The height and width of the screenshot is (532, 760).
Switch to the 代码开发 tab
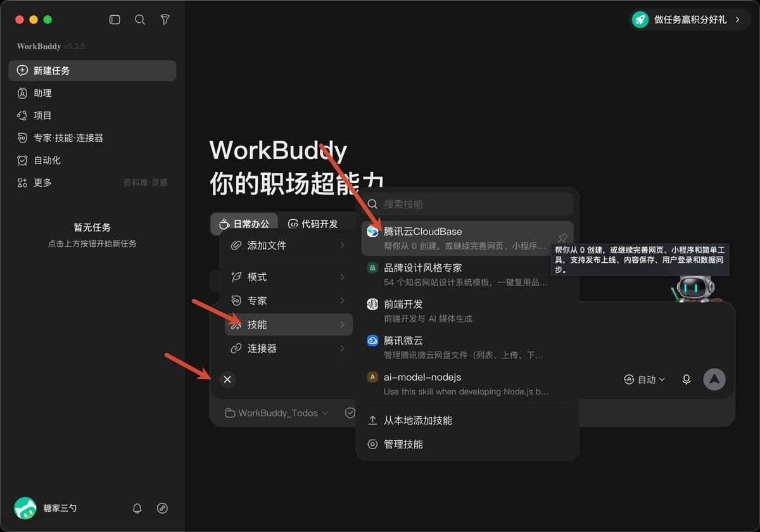click(313, 224)
